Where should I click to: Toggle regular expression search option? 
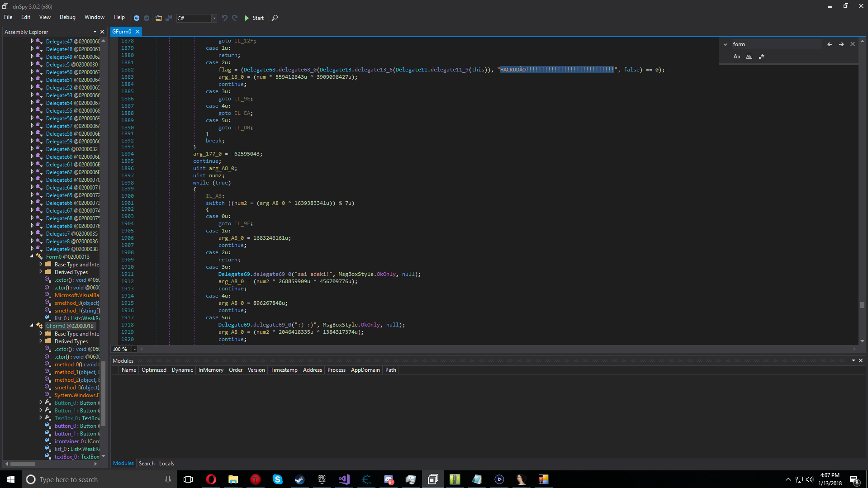pyautogui.click(x=762, y=57)
